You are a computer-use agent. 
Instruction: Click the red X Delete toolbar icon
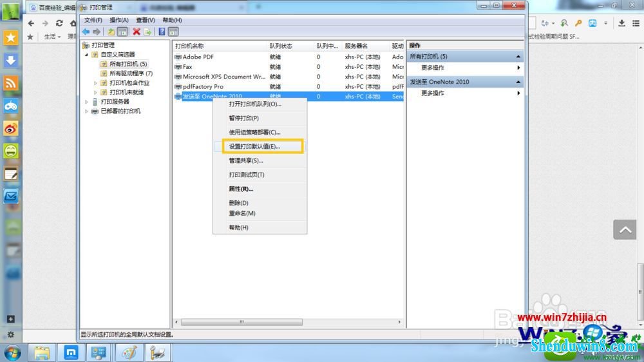[137, 32]
